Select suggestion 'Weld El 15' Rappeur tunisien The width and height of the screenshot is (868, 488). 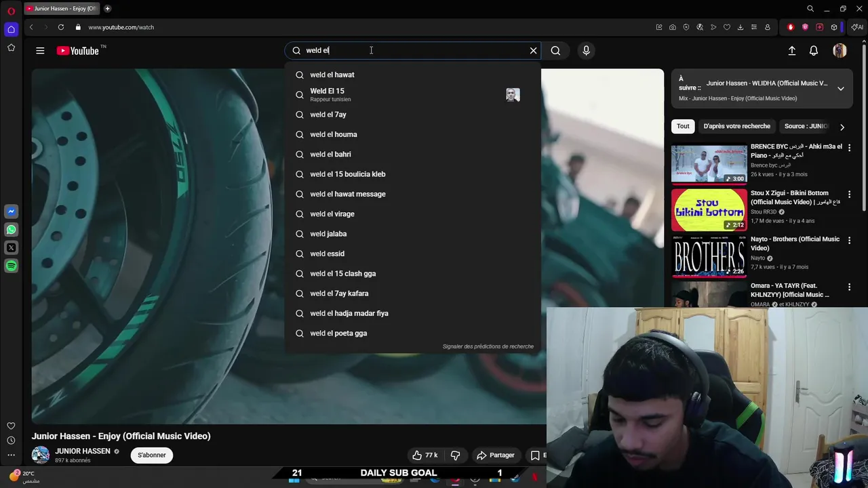tap(413, 95)
